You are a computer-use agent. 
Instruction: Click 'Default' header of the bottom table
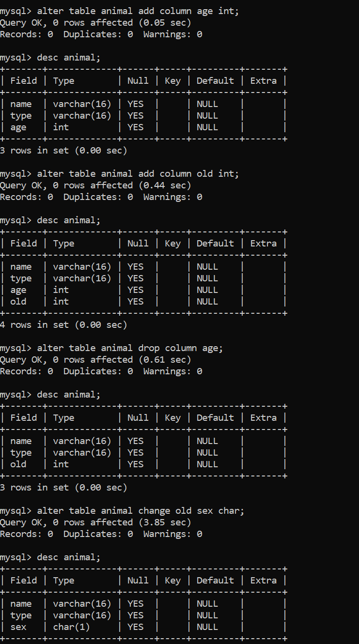(215, 581)
